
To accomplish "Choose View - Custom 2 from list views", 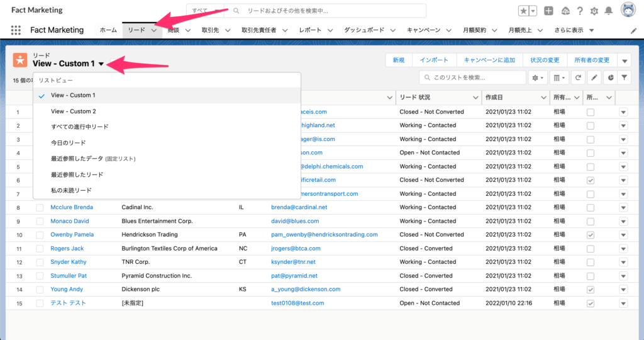I will pos(73,111).
